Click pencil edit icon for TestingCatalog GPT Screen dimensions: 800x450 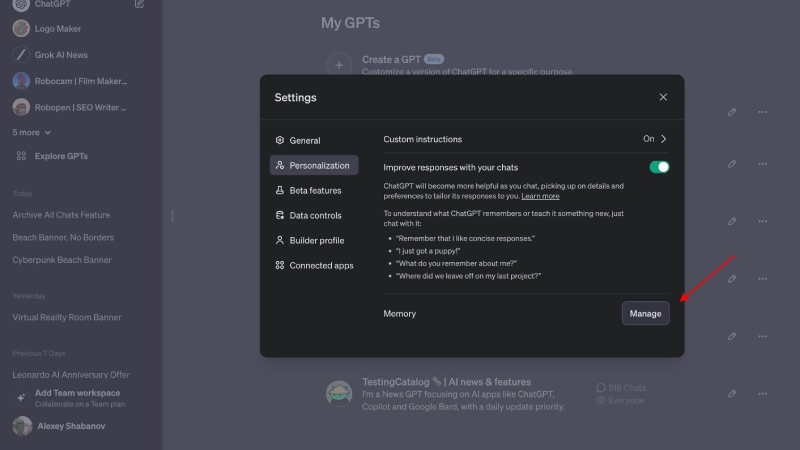(x=732, y=393)
